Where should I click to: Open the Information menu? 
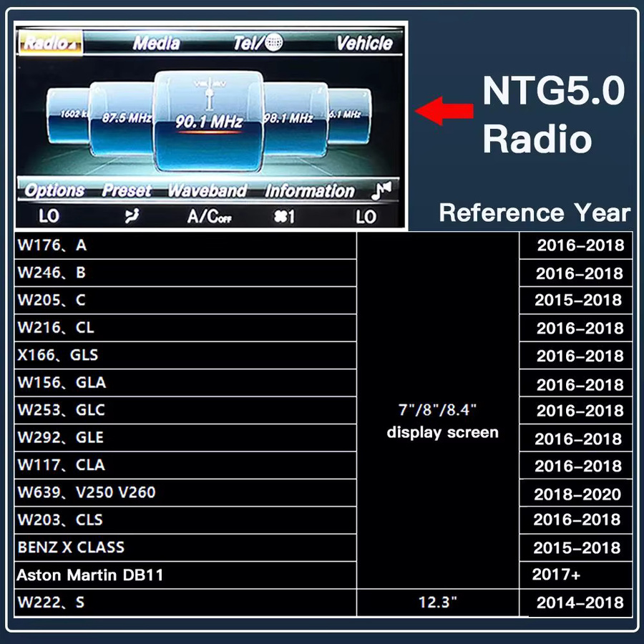310,191
